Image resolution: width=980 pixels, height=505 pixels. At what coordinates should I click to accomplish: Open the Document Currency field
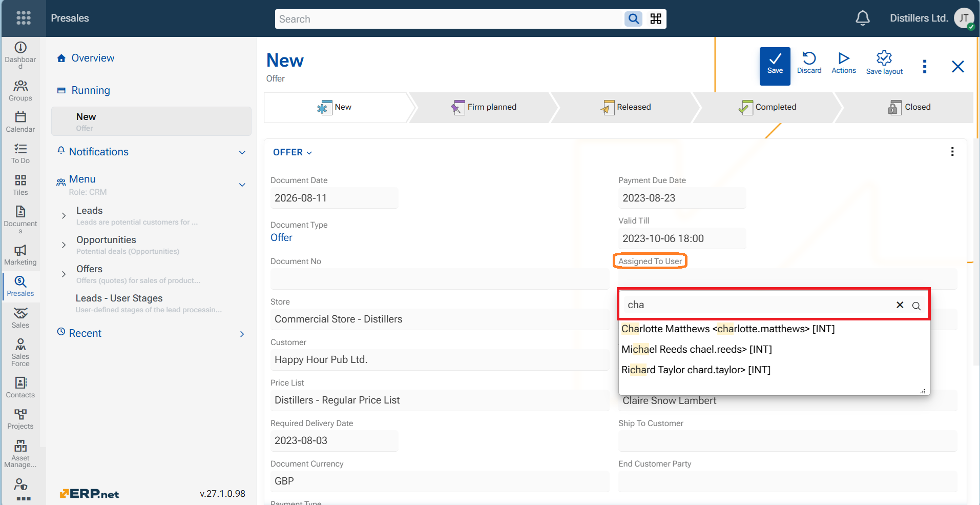tap(440, 481)
